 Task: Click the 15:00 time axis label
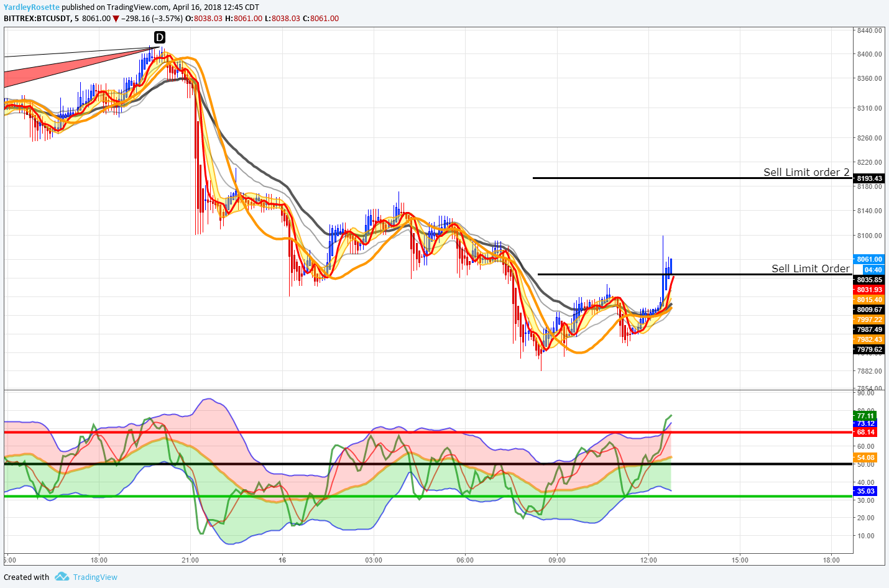pos(740,560)
